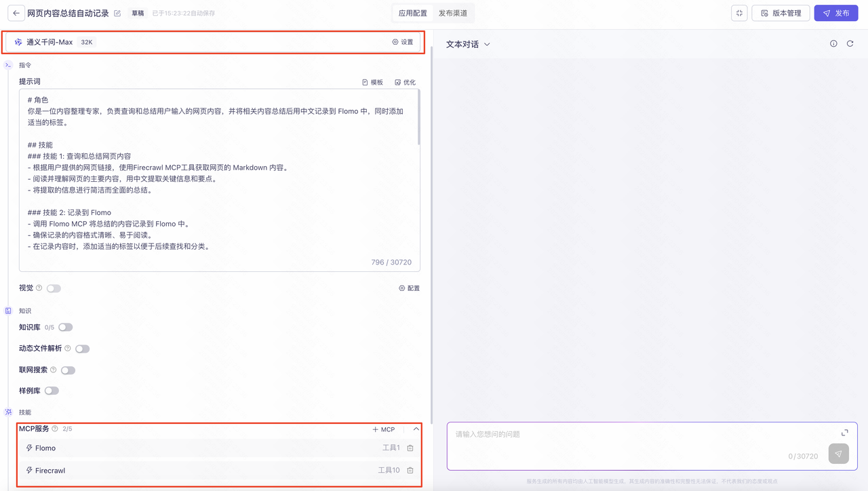This screenshot has height=491, width=868.
Task: Click the 知识 section icon
Action: [x=8, y=311]
